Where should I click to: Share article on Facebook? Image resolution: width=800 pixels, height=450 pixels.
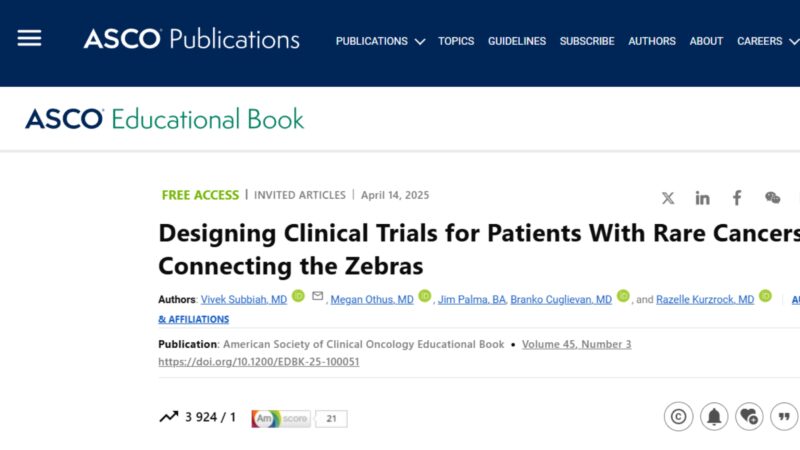737,198
